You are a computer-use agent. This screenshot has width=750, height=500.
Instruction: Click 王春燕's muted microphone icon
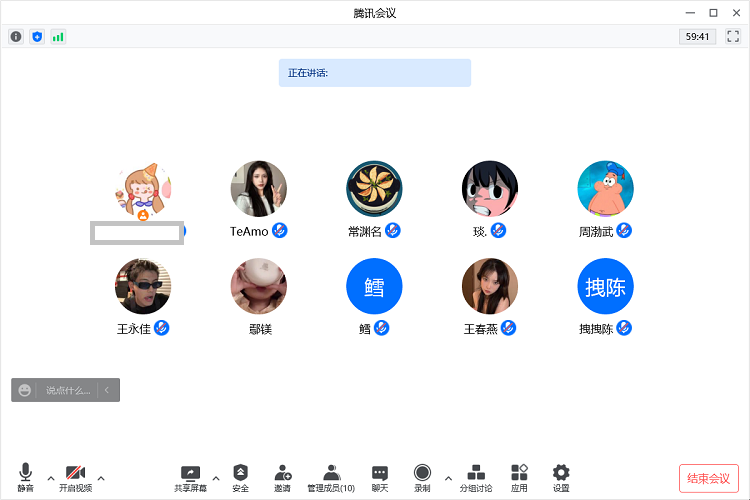click(x=508, y=328)
